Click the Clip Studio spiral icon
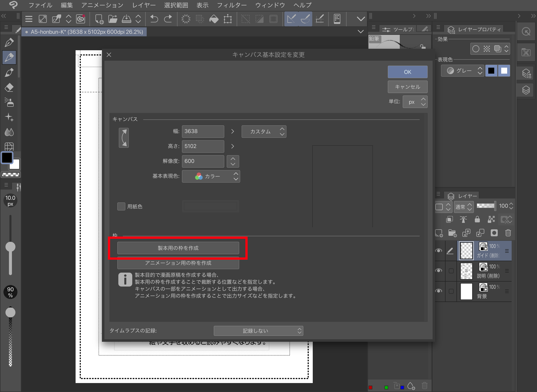This screenshot has height=392, width=537. [x=81, y=19]
